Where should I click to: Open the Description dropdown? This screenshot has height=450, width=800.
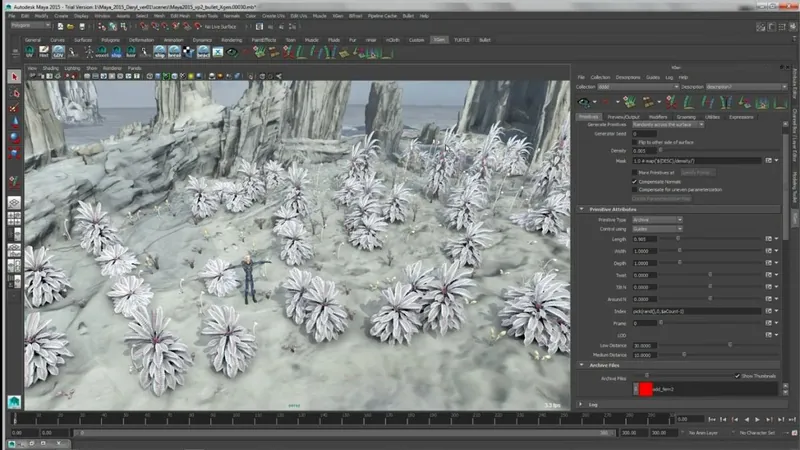coord(746,87)
